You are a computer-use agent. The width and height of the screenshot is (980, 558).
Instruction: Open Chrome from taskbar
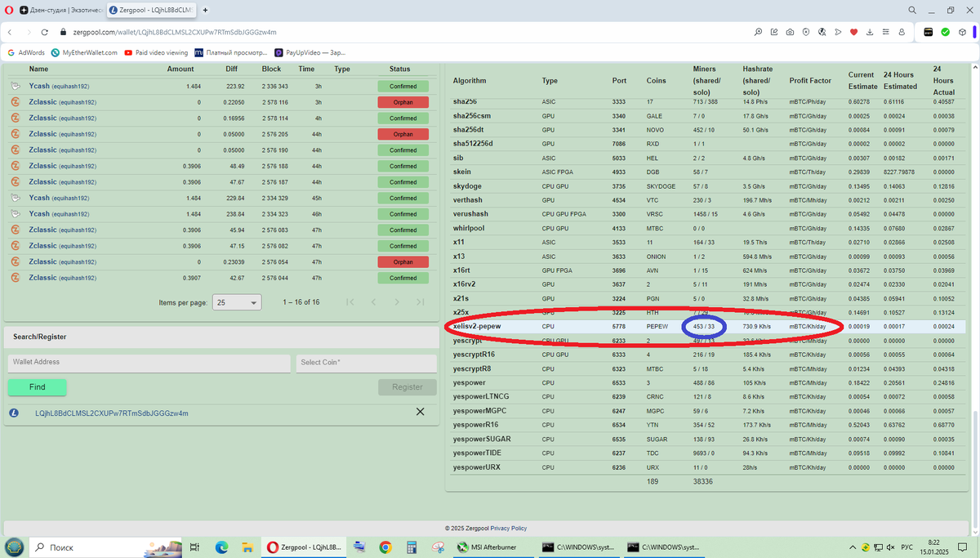(385, 547)
